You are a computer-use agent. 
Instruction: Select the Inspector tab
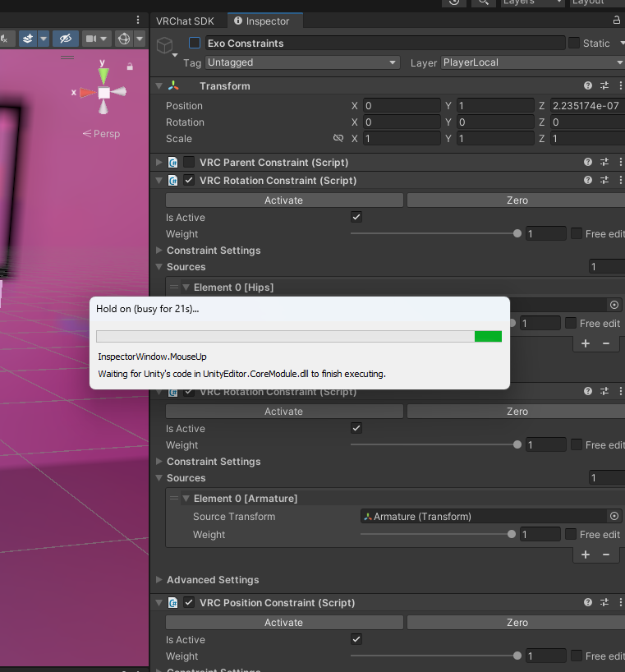(262, 21)
